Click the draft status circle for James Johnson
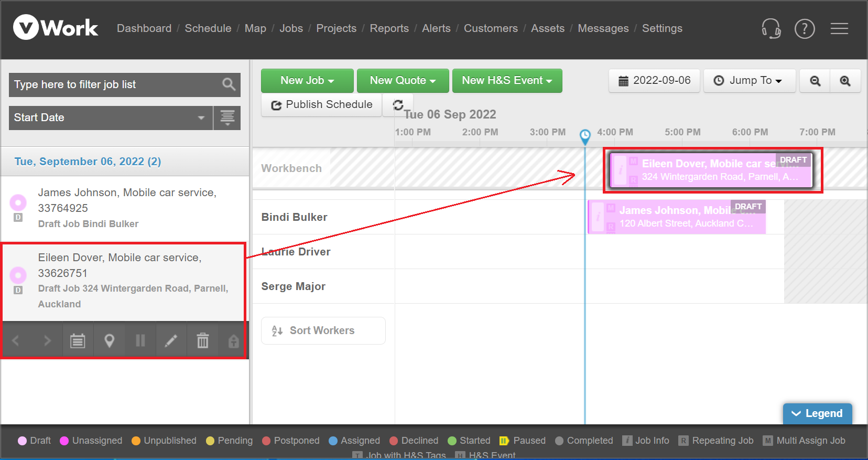 click(x=18, y=202)
